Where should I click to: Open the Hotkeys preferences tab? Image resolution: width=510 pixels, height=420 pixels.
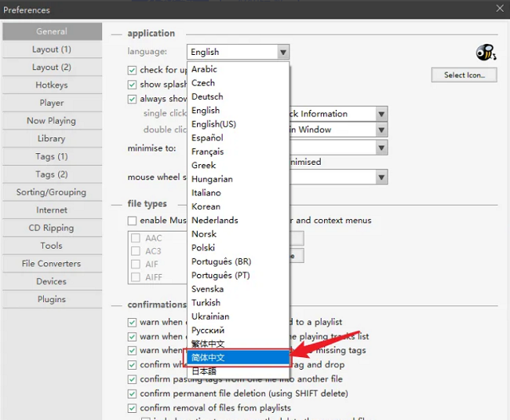[x=52, y=85]
